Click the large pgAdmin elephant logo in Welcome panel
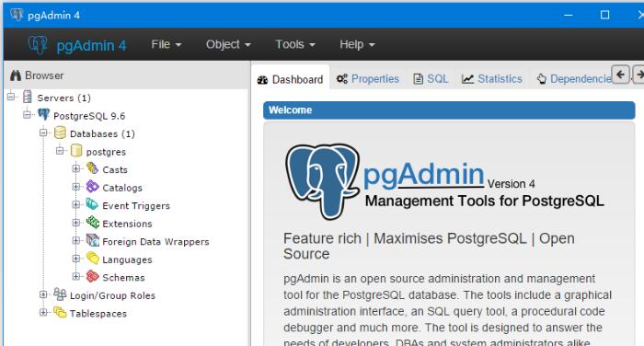Screen dimensions: 644x346 [x=323, y=181]
